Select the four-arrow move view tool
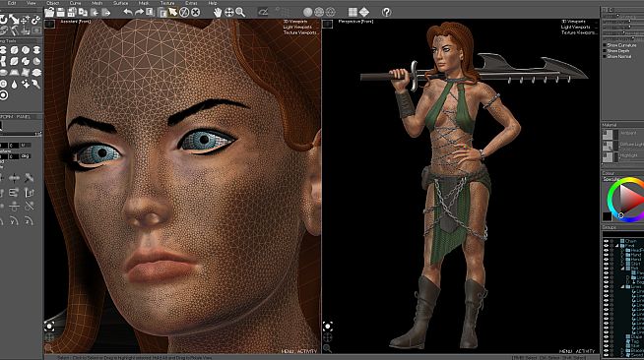 click(x=229, y=13)
